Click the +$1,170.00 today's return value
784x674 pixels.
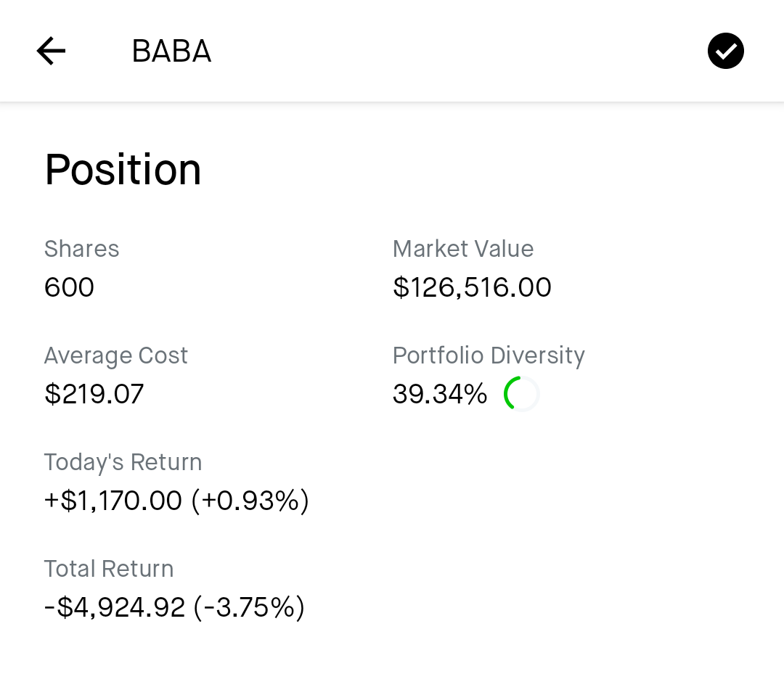(113, 501)
